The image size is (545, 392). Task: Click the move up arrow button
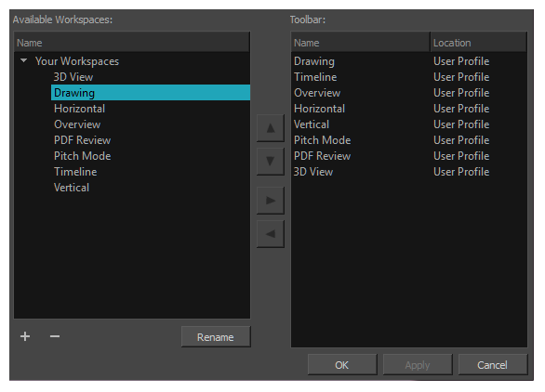click(x=271, y=128)
